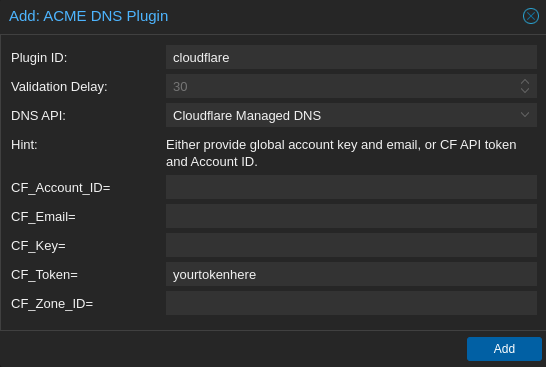Focus the CF_Key text field
Viewport: 546px width, 367px height.
[351, 245]
